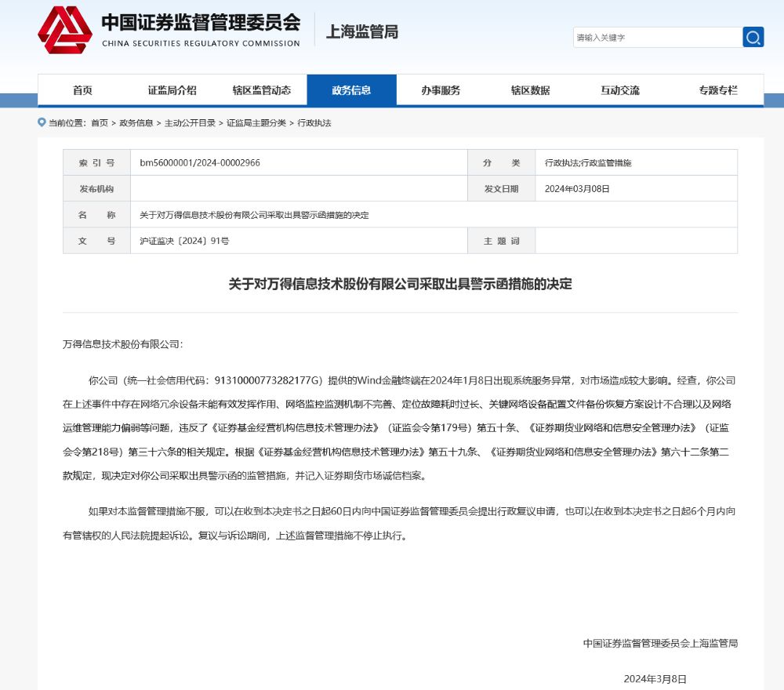Click index number bm56000001/2024-00002966
784x690 pixels.
(x=200, y=162)
